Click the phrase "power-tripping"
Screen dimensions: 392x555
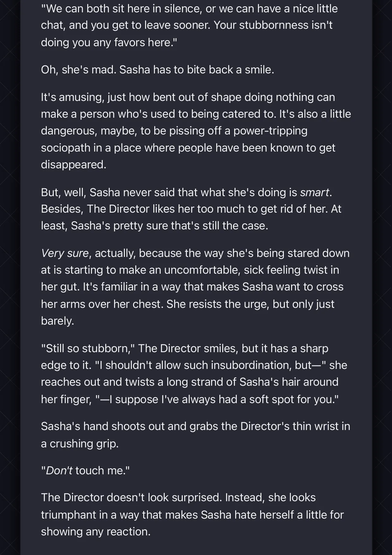click(270, 131)
